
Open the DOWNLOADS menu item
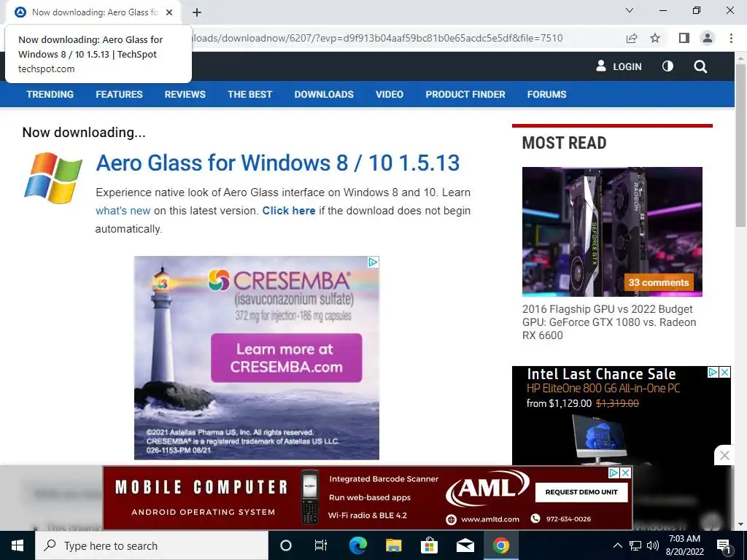pos(324,94)
